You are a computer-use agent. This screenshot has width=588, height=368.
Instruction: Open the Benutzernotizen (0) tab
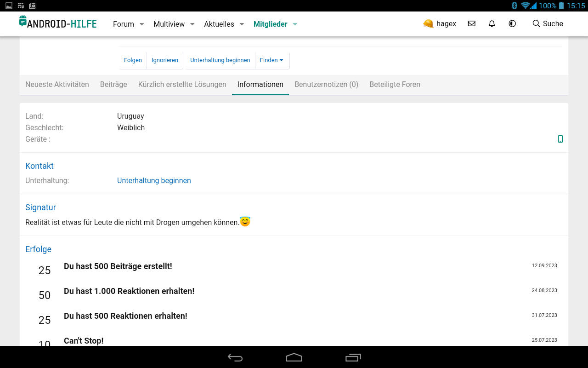coord(326,84)
